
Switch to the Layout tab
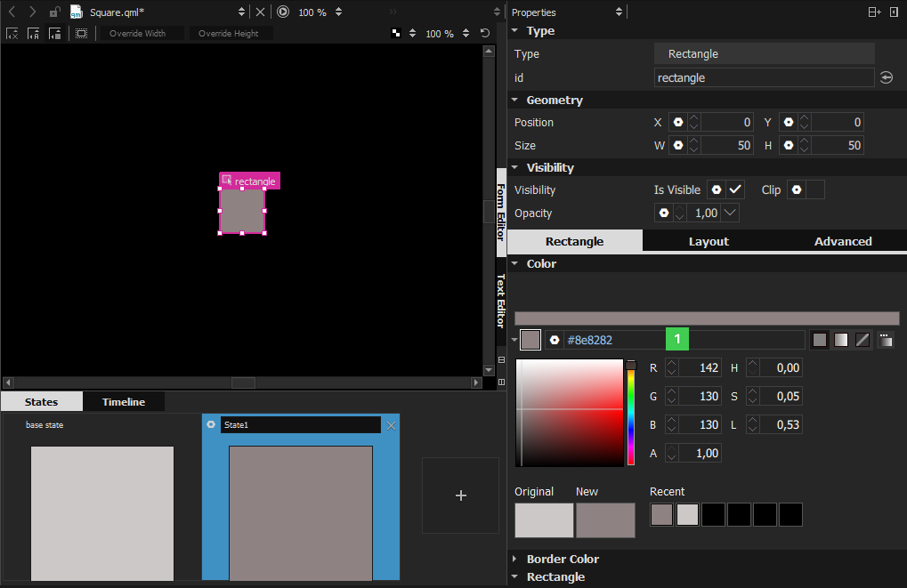coord(709,241)
